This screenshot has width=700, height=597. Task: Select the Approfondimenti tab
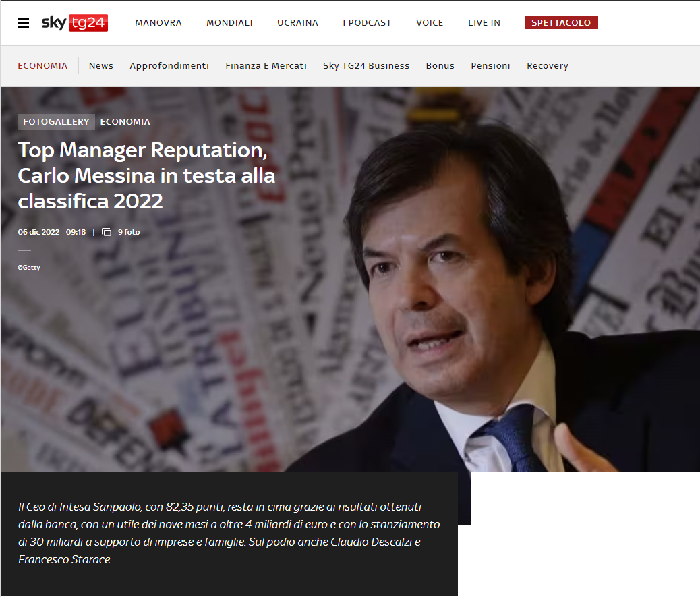pyautogui.click(x=169, y=66)
